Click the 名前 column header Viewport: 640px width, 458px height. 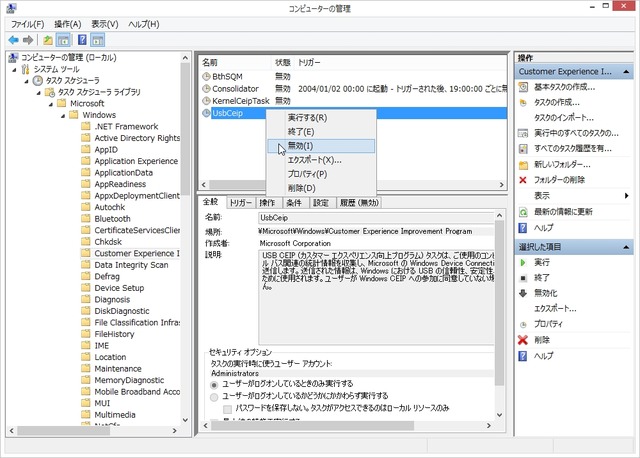tap(236, 62)
